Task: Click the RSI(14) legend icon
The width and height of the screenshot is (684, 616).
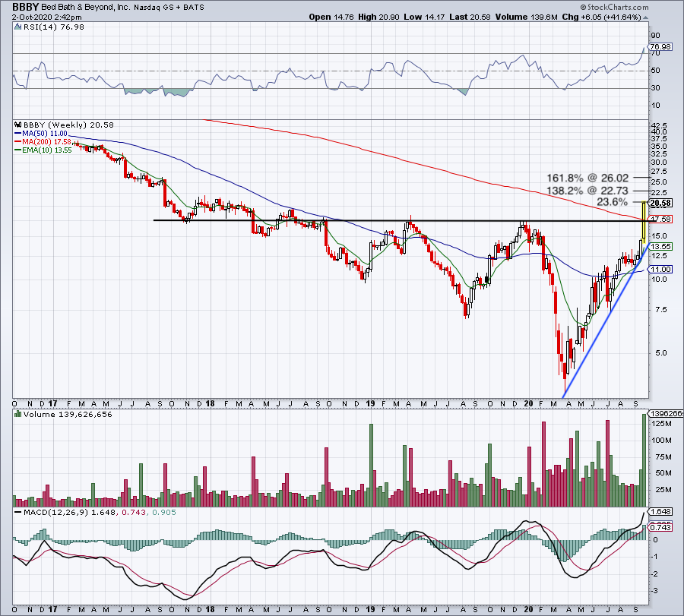Action: click(x=17, y=27)
